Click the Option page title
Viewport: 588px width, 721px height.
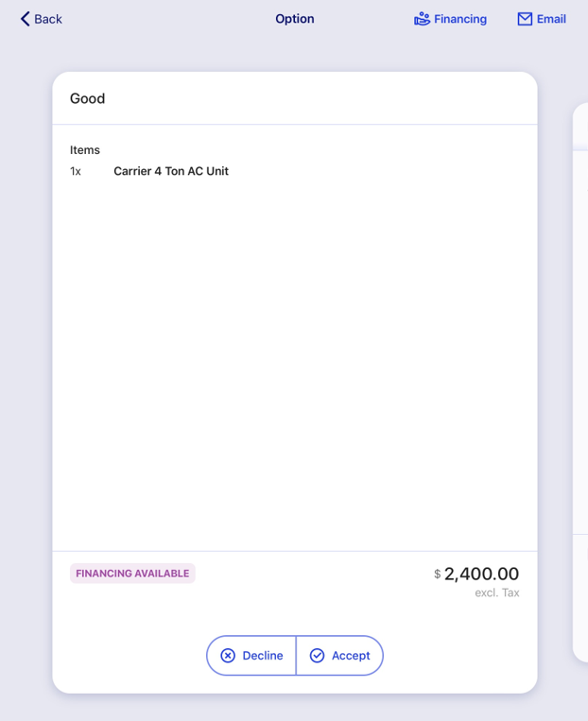(295, 19)
